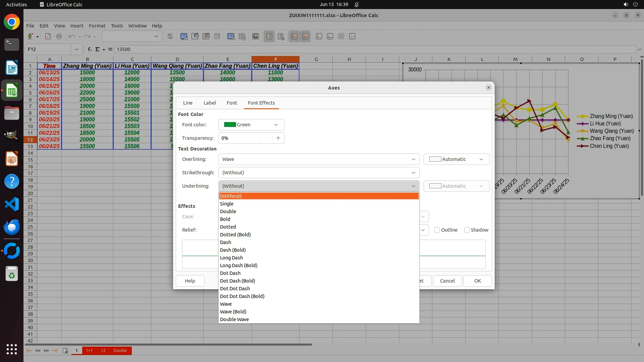Viewport: 644px width, 362px height.
Task: Choose Double Wave from underlining list
Action: click(x=234, y=319)
